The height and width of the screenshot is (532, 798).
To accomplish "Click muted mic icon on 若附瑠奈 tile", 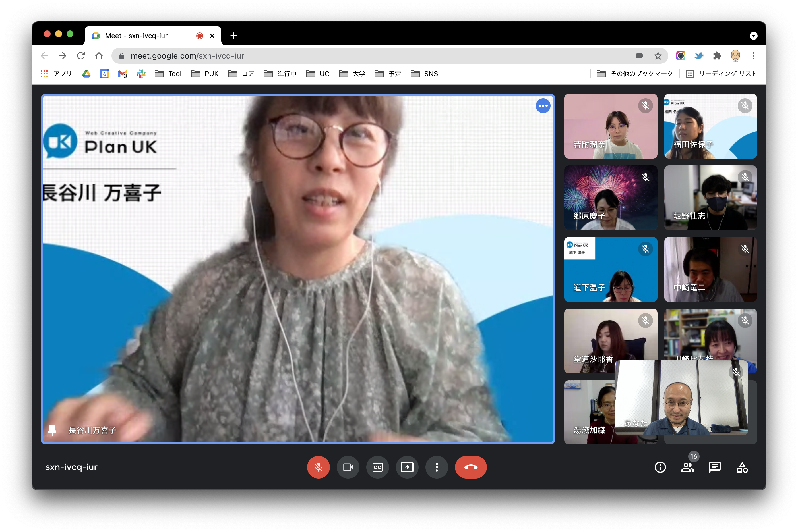I will 645,106.
